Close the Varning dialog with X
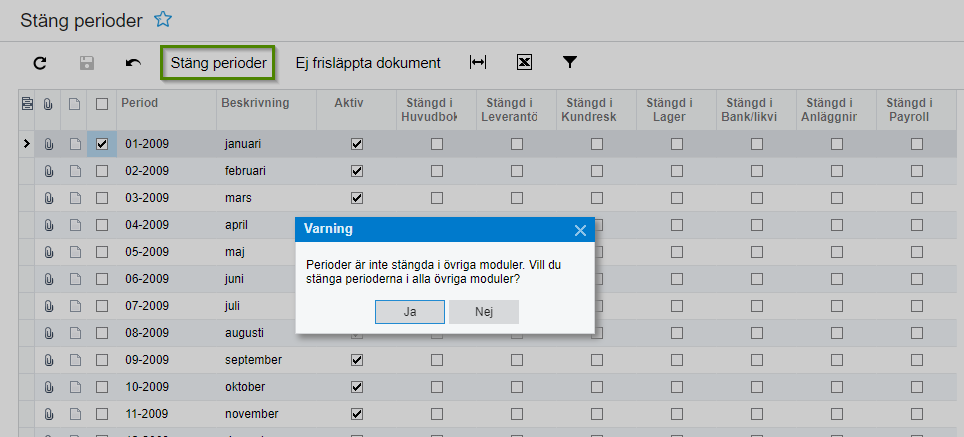 point(580,231)
